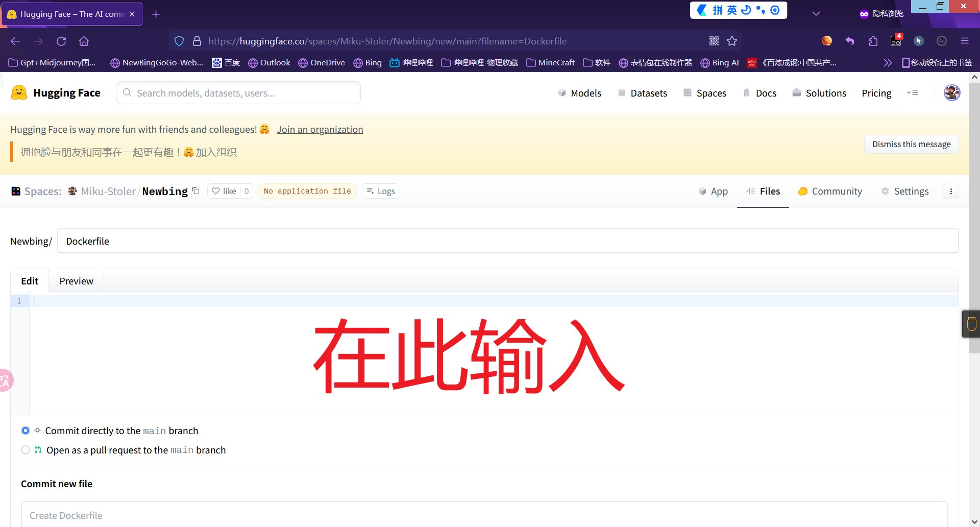Viewport: 980px width, 527px height.
Task: View the like count of the space
Action: [x=247, y=191]
